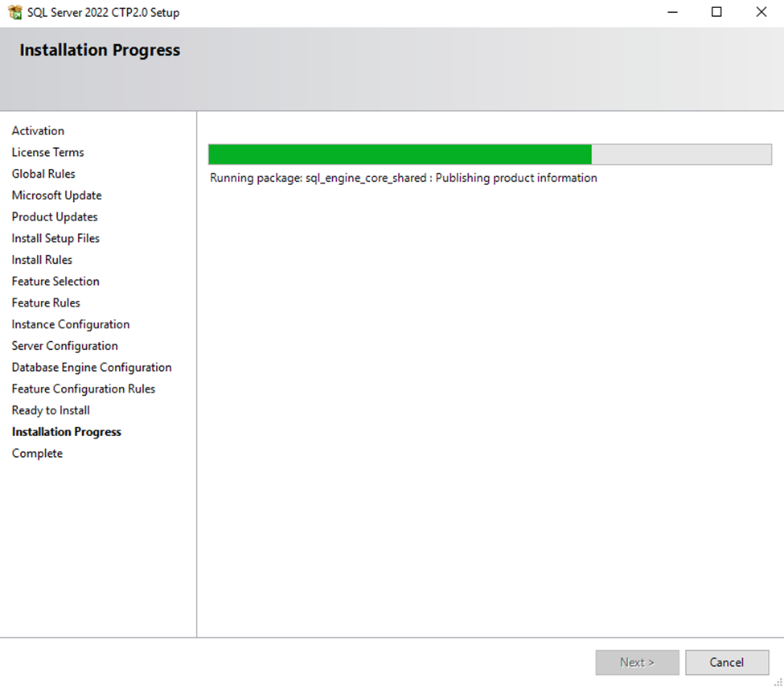This screenshot has height=687, width=784.
Task: Select the Feature Rules step
Action: [46, 302]
